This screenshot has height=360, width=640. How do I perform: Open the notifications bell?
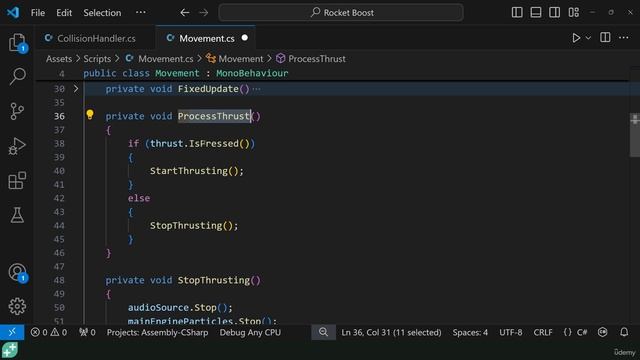click(624, 332)
